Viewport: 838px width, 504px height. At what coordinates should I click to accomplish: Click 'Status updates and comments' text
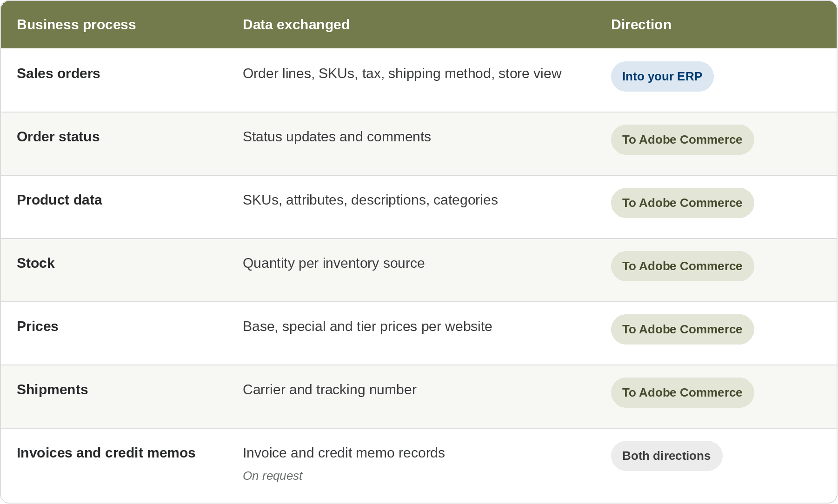click(337, 137)
